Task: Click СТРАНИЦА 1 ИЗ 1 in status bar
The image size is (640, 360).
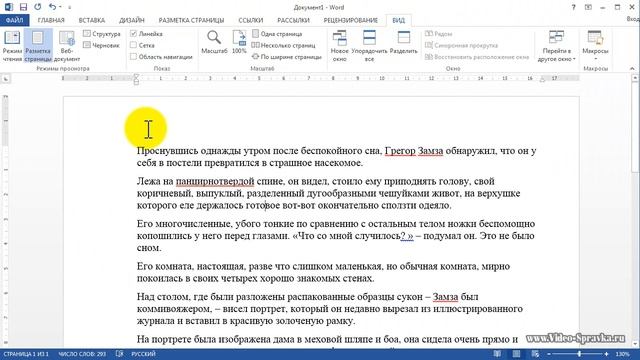Action: (26, 354)
